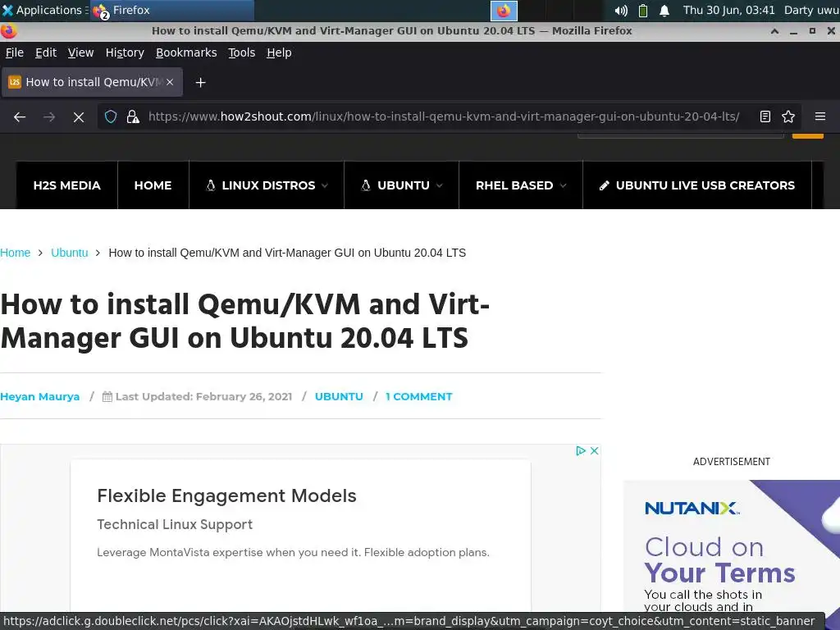Click the clock showing Thu 30 Jun, 03:41

(x=728, y=10)
